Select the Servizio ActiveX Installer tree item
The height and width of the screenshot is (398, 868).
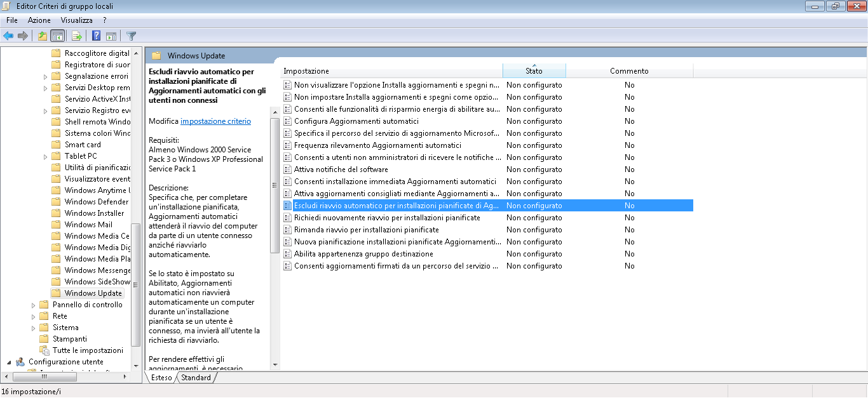pyautogui.click(x=97, y=99)
